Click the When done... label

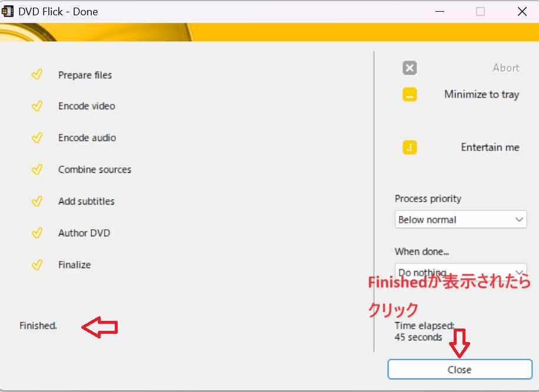pyautogui.click(x=422, y=252)
